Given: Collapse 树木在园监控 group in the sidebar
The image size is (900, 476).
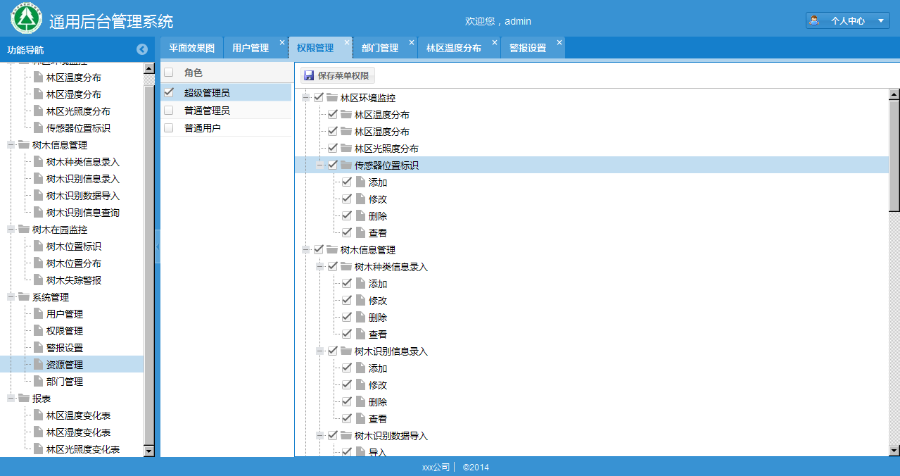Looking at the screenshot, I should (x=11, y=229).
